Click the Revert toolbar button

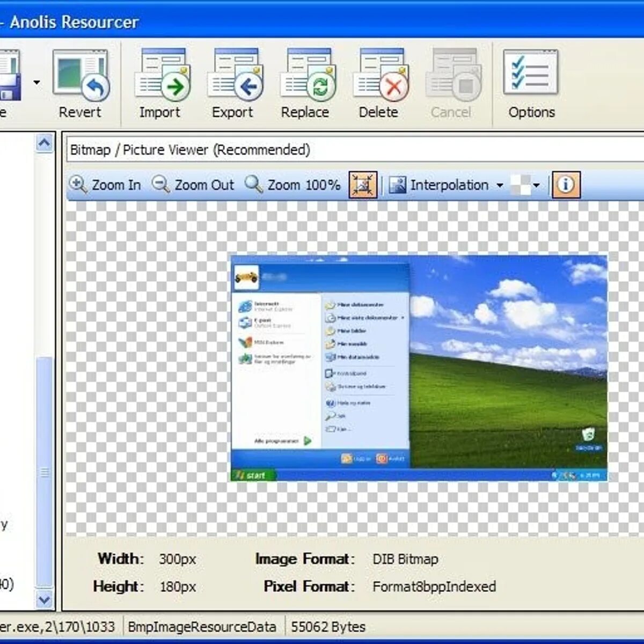click(80, 84)
